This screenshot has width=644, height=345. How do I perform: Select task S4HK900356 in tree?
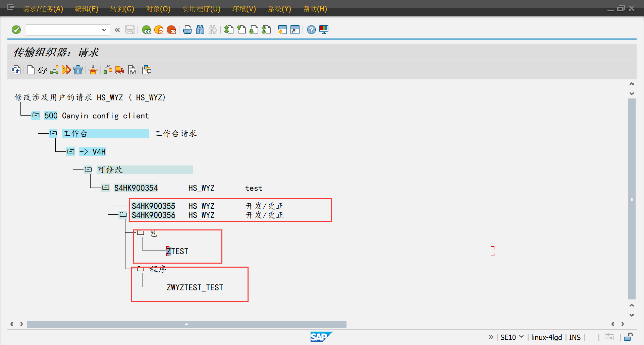[x=153, y=215]
